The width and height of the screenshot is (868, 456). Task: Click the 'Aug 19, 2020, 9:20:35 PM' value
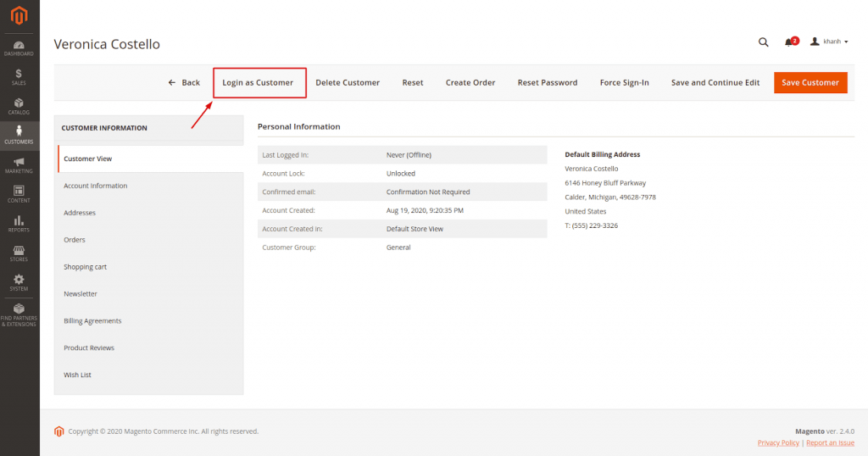click(425, 210)
